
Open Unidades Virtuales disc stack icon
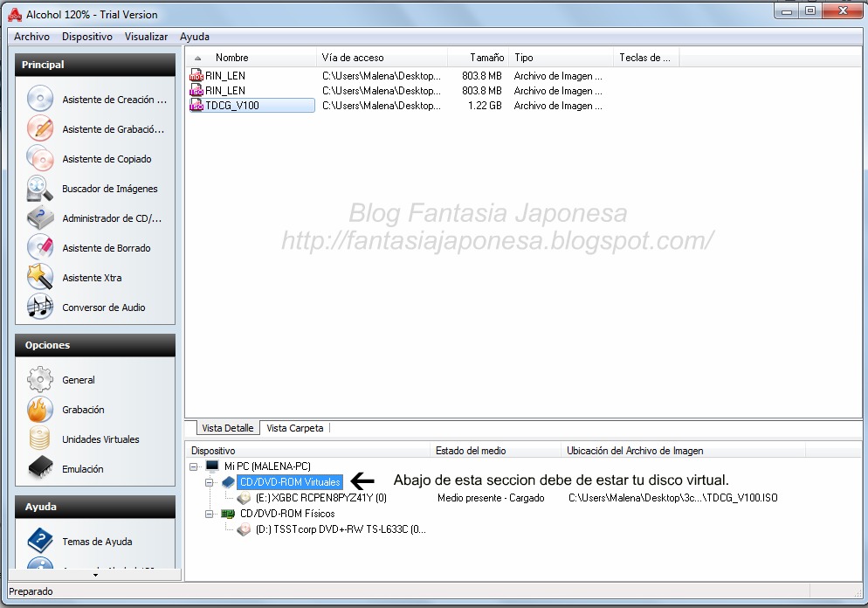point(40,439)
